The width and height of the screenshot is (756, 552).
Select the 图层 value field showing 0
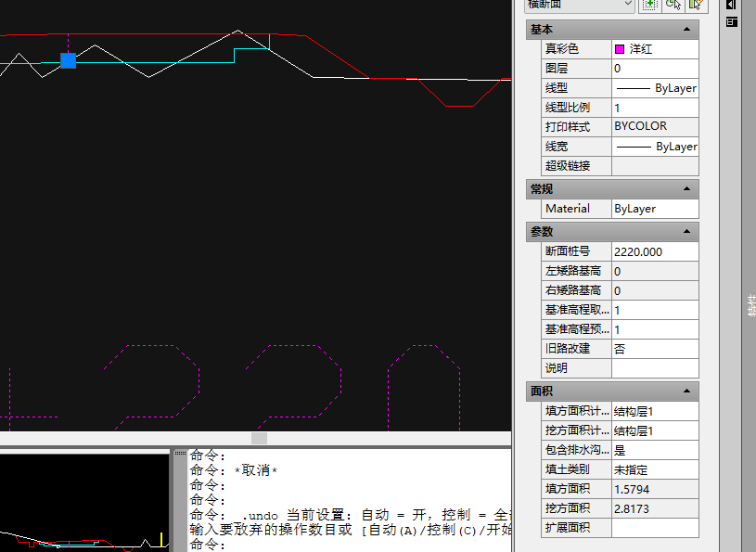pyautogui.click(x=655, y=69)
